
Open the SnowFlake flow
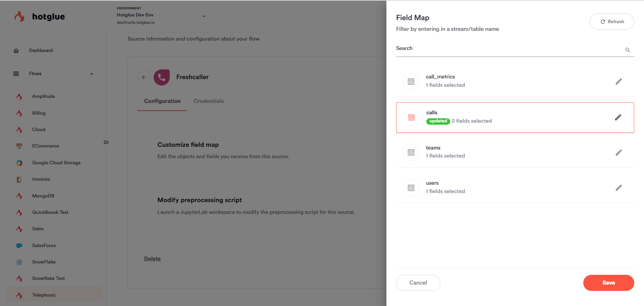pyautogui.click(x=44, y=262)
